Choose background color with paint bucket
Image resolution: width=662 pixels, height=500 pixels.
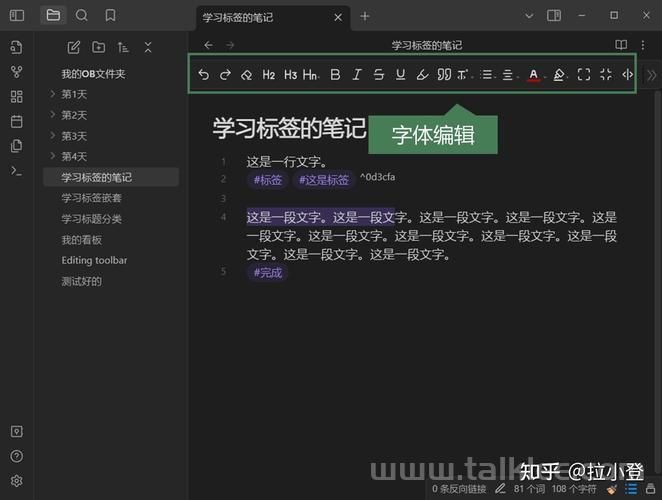pyautogui.click(x=559, y=75)
